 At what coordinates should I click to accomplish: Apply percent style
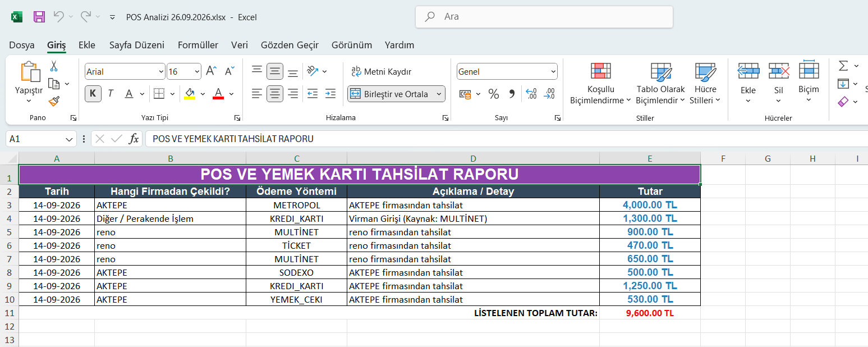click(x=494, y=94)
